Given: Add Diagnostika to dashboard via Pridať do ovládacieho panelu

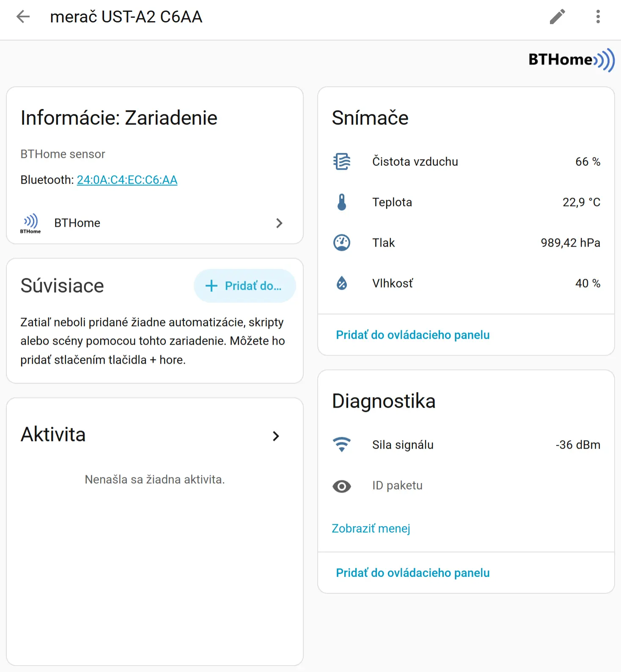Looking at the screenshot, I should point(412,573).
